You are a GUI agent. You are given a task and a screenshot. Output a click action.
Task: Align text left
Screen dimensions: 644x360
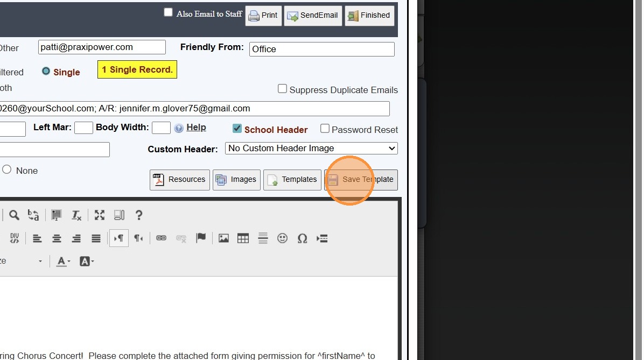tap(37, 238)
